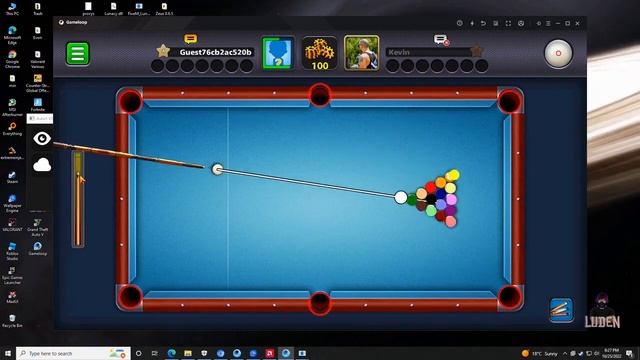Open the VALORANT desktop shortcut
This screenshot has width=640, height=360.
point(12,225)
